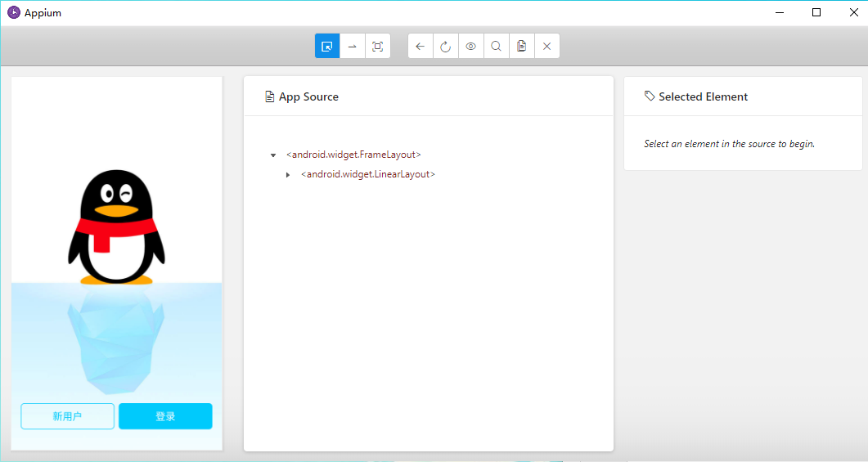Close the Appium window

pyautogui.click(x=853, y=12)
